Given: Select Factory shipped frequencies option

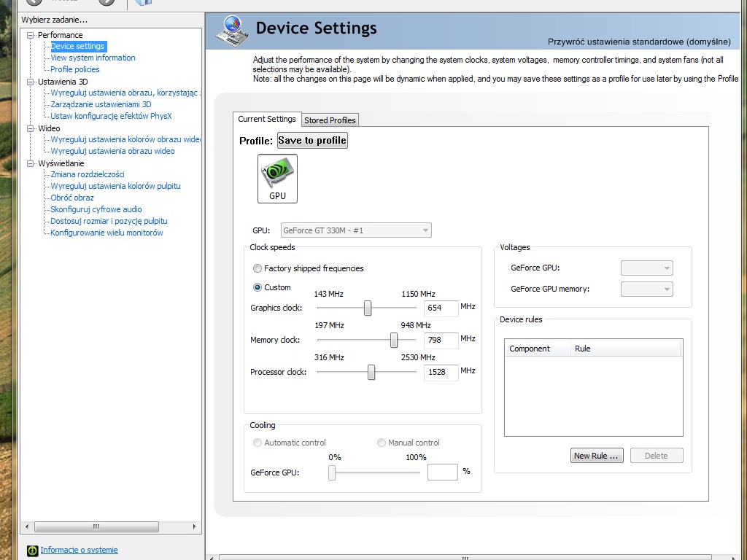Looking at the screenshot, I should (258, 268).
